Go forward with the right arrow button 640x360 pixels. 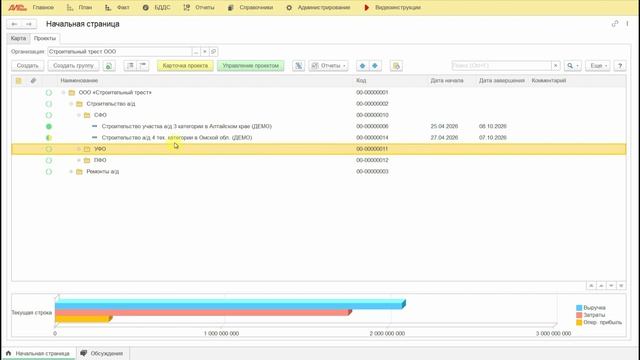tap(29, 24)
